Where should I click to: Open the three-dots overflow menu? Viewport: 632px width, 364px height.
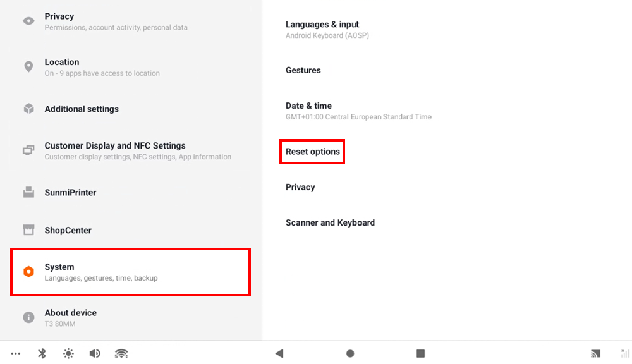[x=16, y=353]
